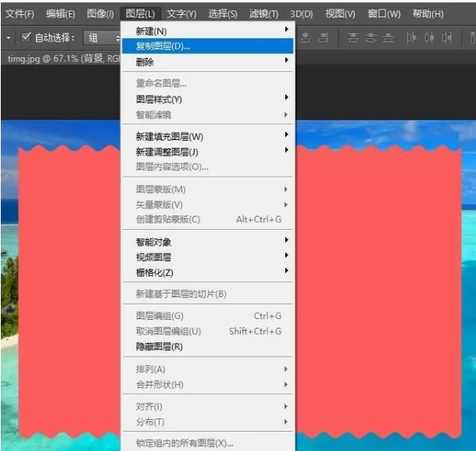
Task: Open the 文字(Y) menu
Action: [x=181, y=14]
